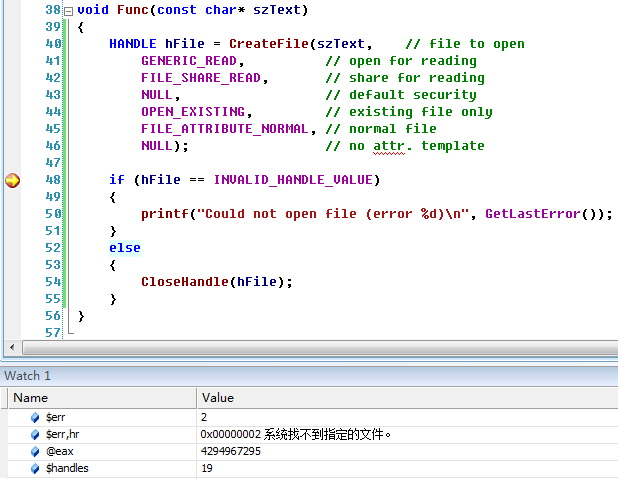The width and height of the screenshot is (618, 479).
Task: Click the $handles watch variable icon
Action: tap(35, 468)
